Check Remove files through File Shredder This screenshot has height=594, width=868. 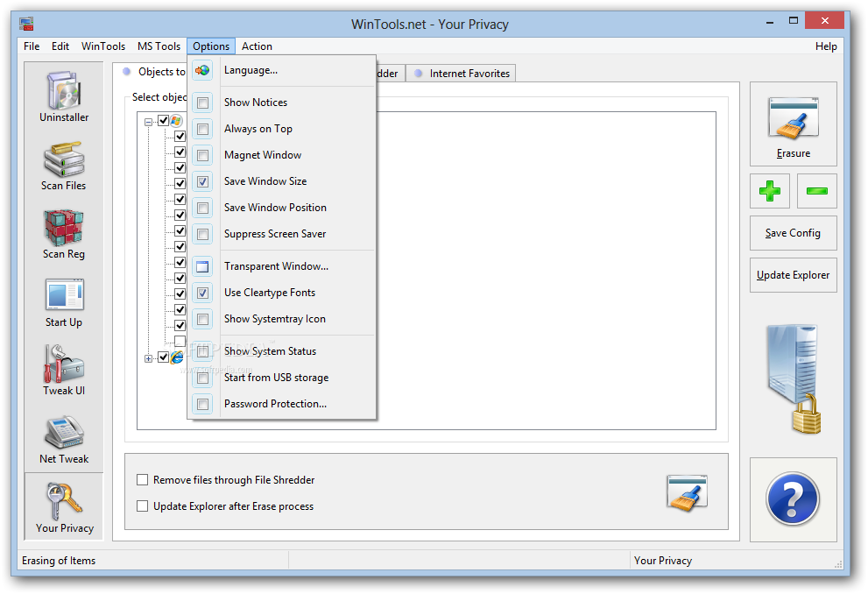coord(142,479)
